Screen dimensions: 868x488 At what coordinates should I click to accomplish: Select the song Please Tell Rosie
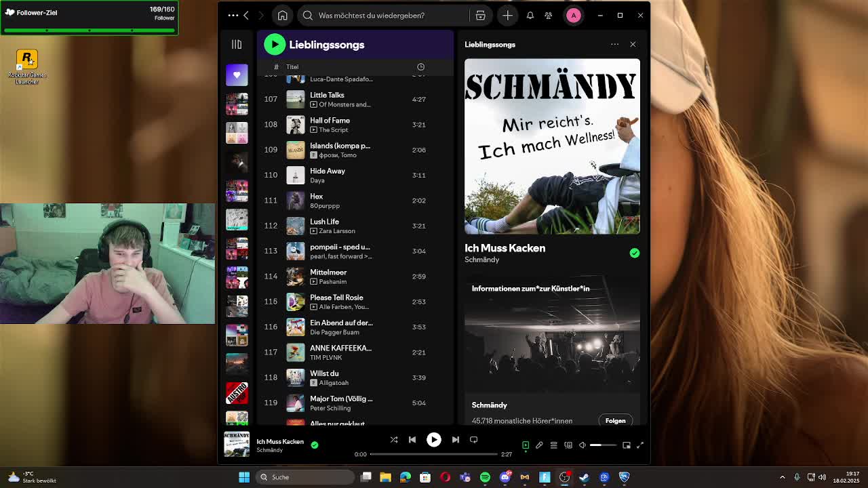coord(336,298)
